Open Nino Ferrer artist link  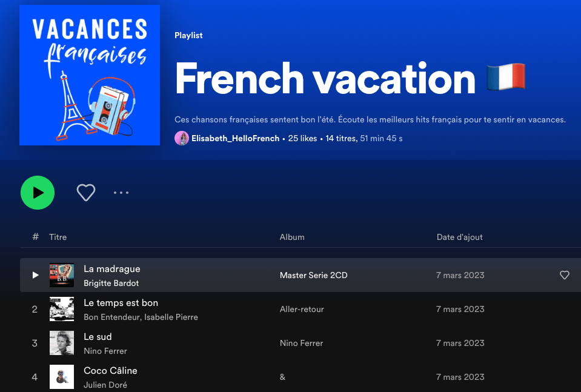(105, 351)
